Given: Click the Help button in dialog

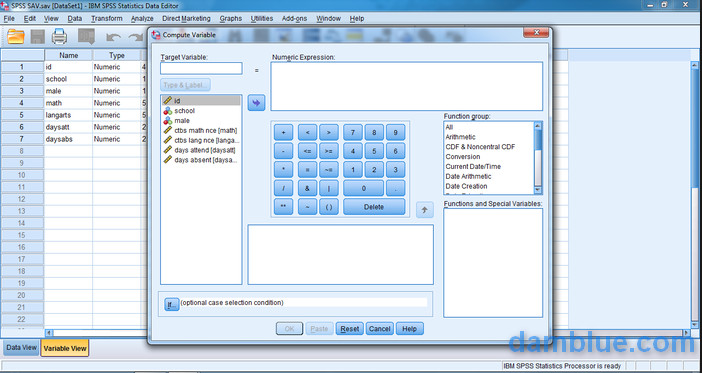Looking at the screenshot, I should point(410,329).
